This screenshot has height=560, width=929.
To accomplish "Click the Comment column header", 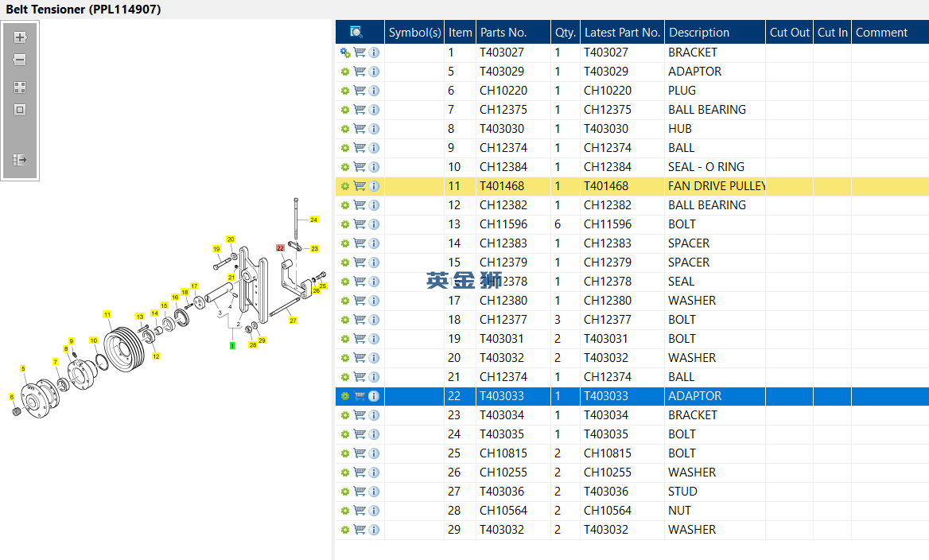I will pyautogui.click(x=890, y=32).
